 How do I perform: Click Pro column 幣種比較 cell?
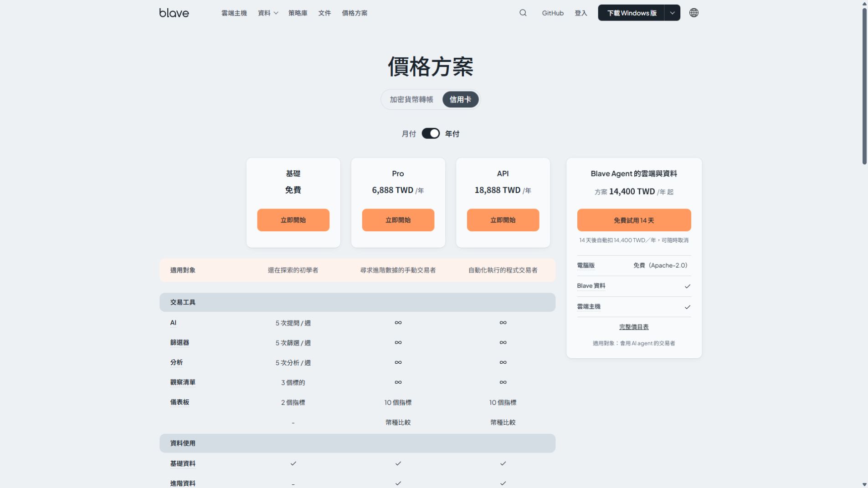tap(398, 422)
